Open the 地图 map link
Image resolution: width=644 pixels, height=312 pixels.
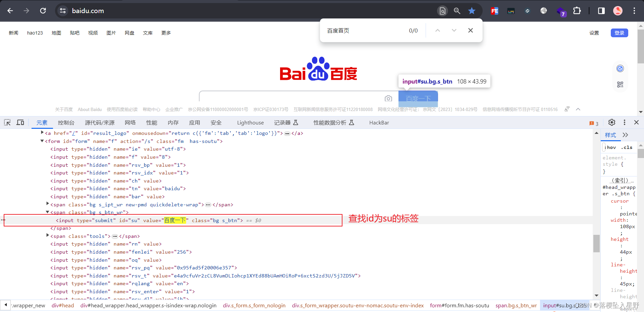click(x=56, y=33)
